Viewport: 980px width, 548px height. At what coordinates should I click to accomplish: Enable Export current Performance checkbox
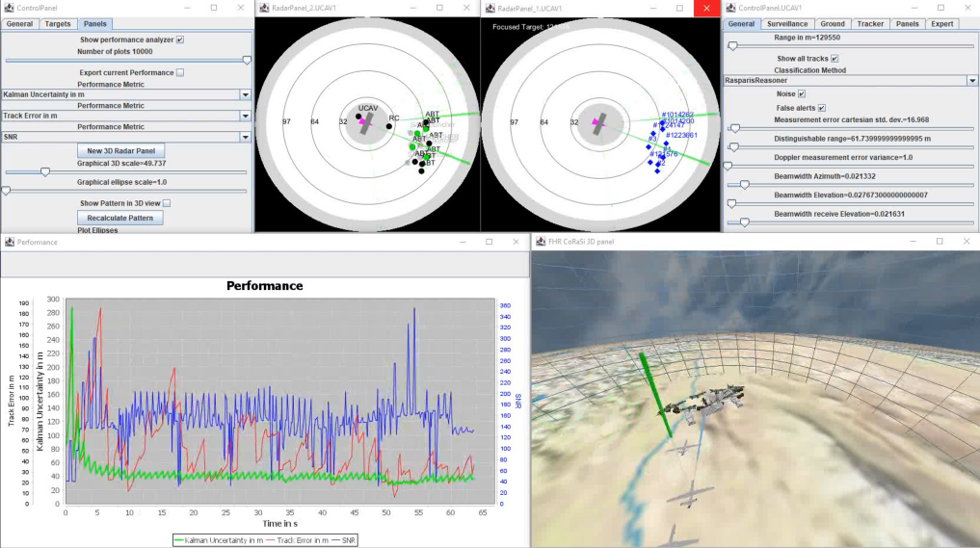(180, 72)
